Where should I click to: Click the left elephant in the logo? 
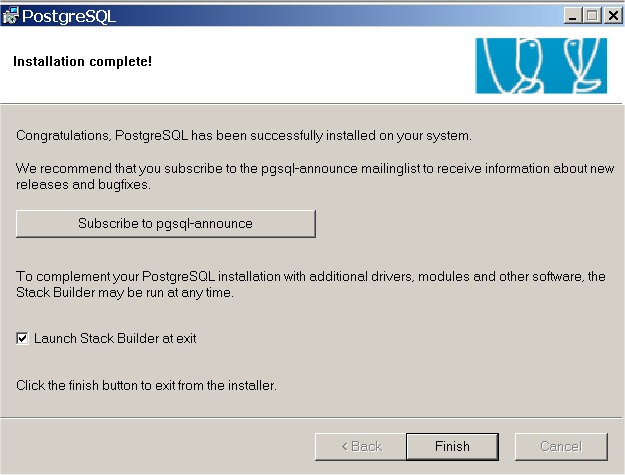click(513, 66)
